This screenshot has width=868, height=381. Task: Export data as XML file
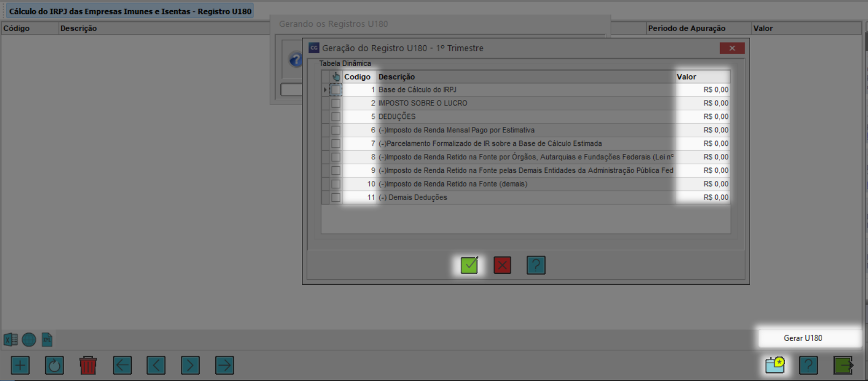coord(47,340)
